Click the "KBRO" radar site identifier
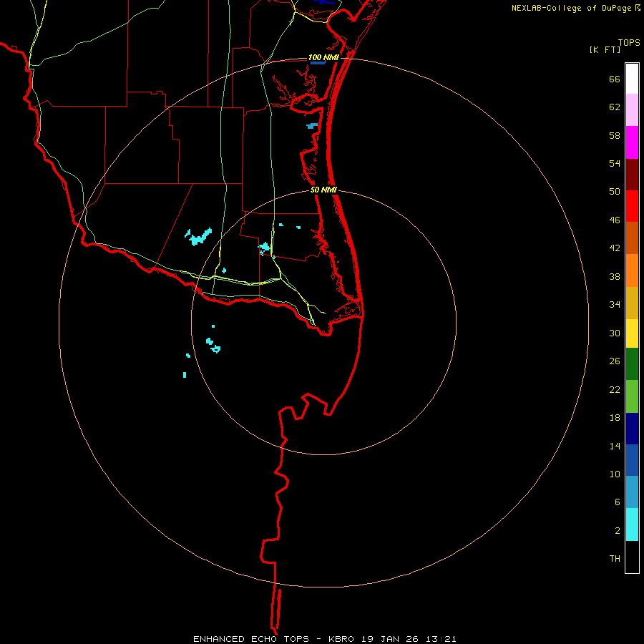 click(341, 639)
